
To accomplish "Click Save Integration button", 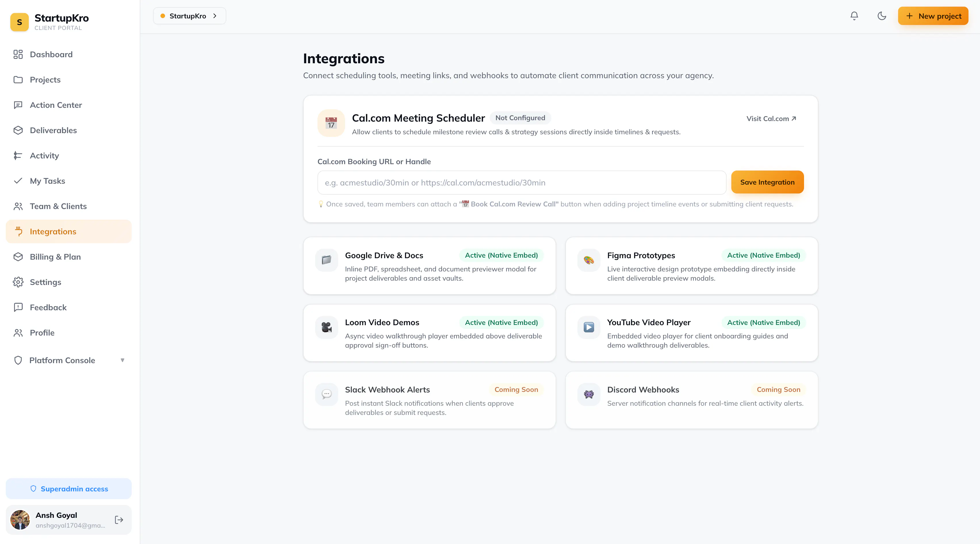I will [767, 182].
